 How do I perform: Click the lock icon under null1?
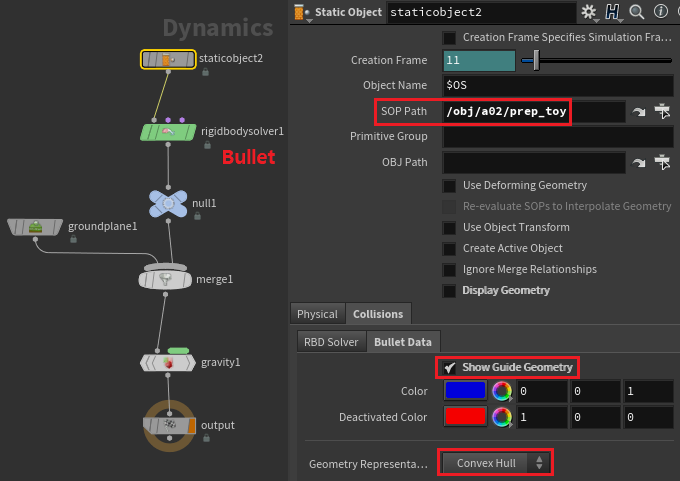click(x=197, y=216)
